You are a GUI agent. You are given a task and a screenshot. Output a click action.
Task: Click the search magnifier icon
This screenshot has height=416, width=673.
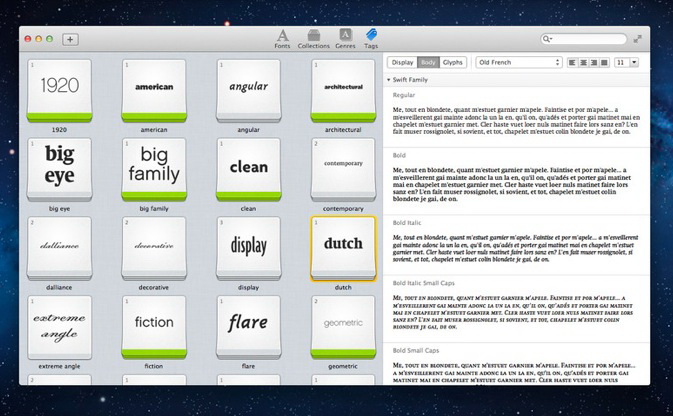pos(547,39)
